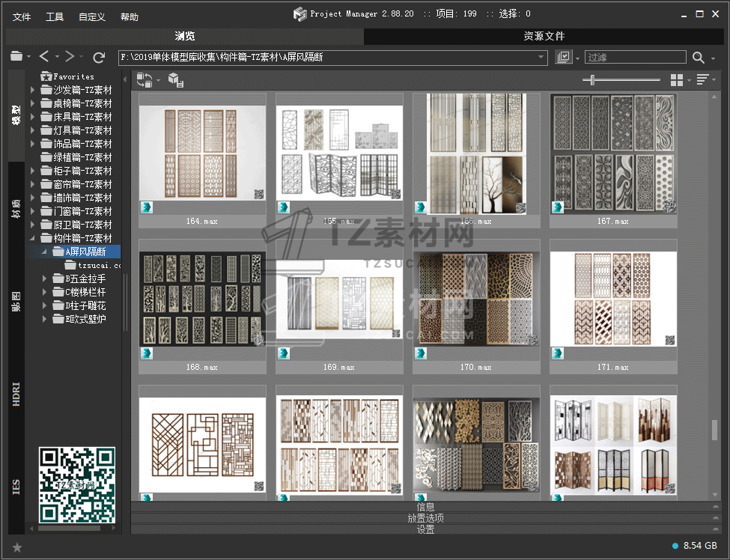Click the search magnifier icon

point(698,58)
